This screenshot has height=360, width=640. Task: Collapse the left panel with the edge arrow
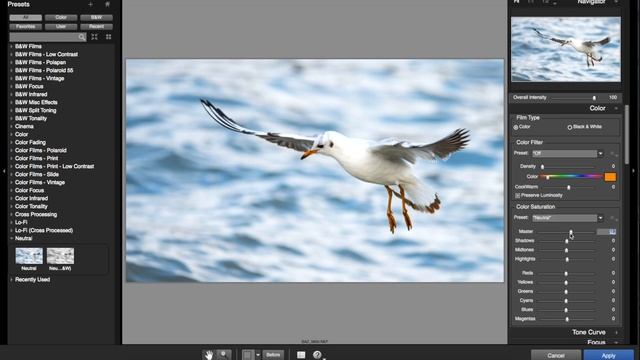4,171
